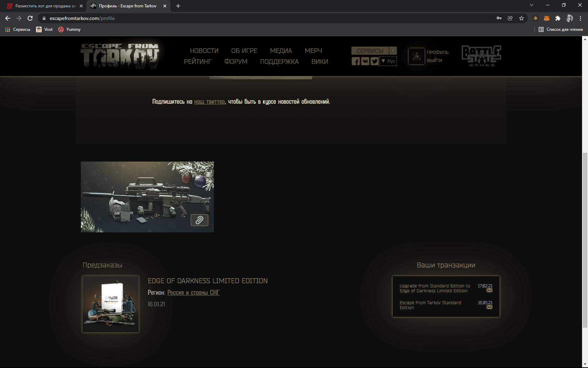Open the ВИКИ menu item
The height and width of the screenshot is (368, 588).
[x=320, y=62]
